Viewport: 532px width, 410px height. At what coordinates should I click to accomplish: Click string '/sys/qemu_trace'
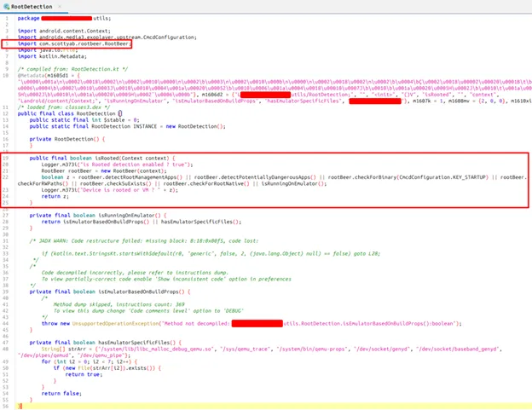pyautogui.click(x=245, y=349)
